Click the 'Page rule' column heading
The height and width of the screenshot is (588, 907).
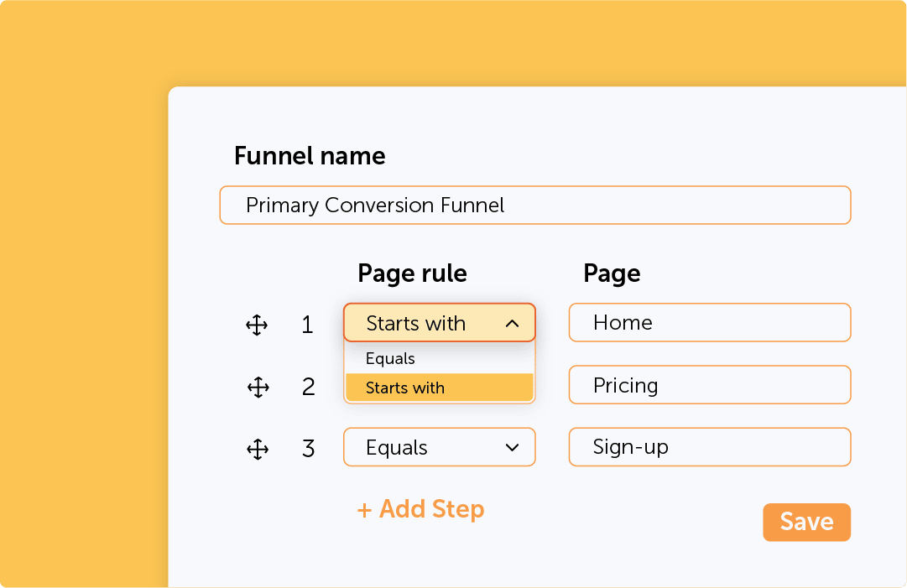pyautogui.click(x=413, y=273)
